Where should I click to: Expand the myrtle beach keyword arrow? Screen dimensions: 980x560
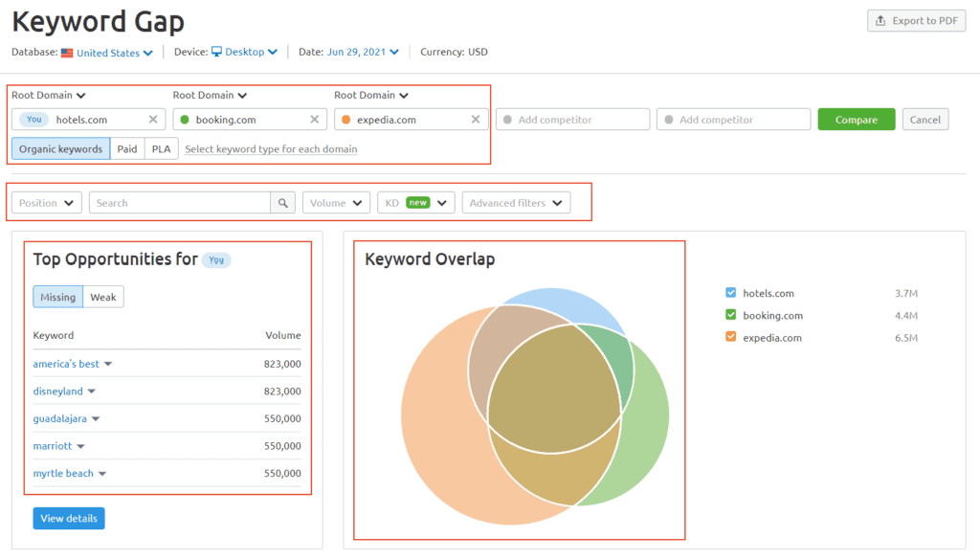coord(102,474)
